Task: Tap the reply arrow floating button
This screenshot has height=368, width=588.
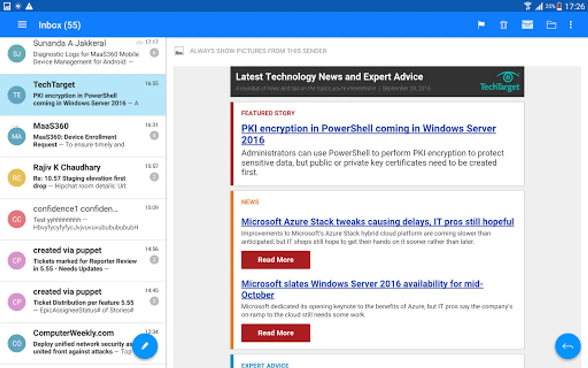Action: pos(568,346)
